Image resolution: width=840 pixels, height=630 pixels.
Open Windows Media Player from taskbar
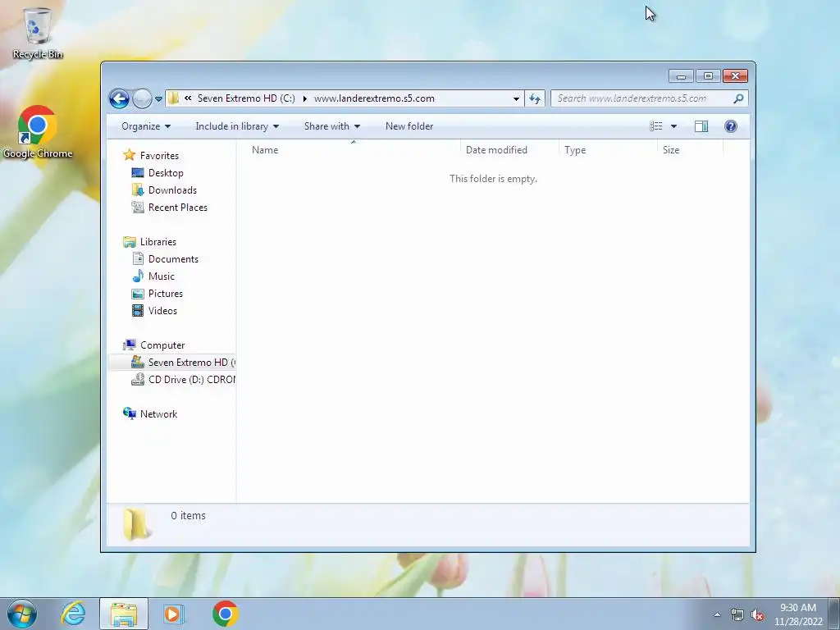(x=174, y=614)
